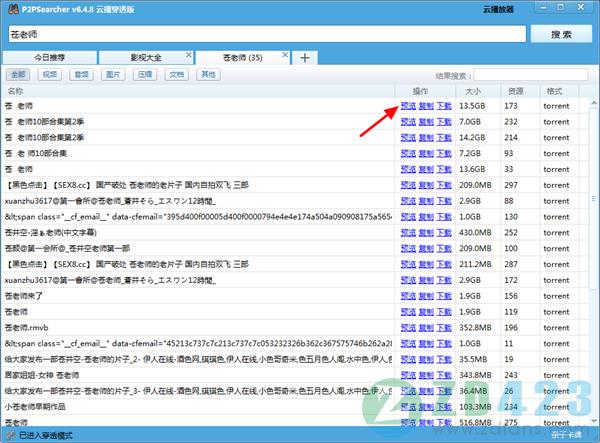The height and width of the screenshot is (443, 600).
Task: Sort by the 资源 column header
Action: click(520, 91)
